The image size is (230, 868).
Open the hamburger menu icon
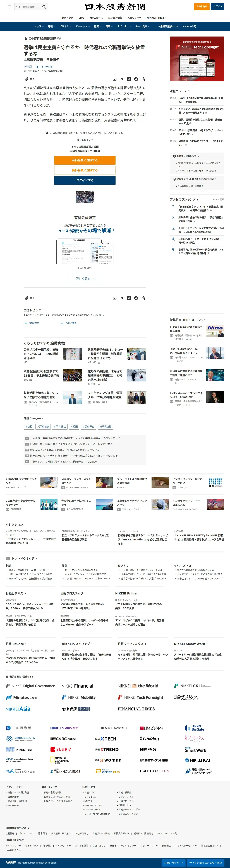(x=9, y=7)
